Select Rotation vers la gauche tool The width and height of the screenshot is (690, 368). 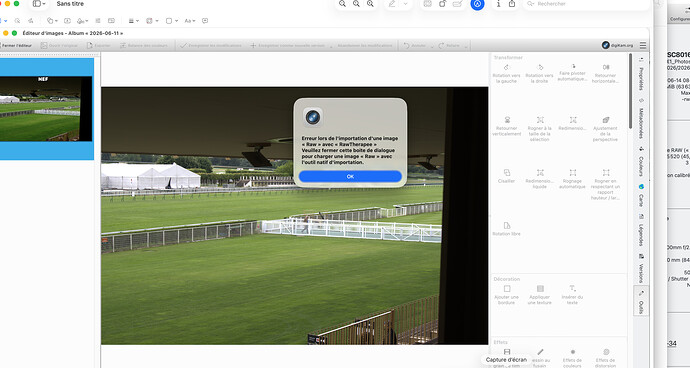click(x=506, y=74)
